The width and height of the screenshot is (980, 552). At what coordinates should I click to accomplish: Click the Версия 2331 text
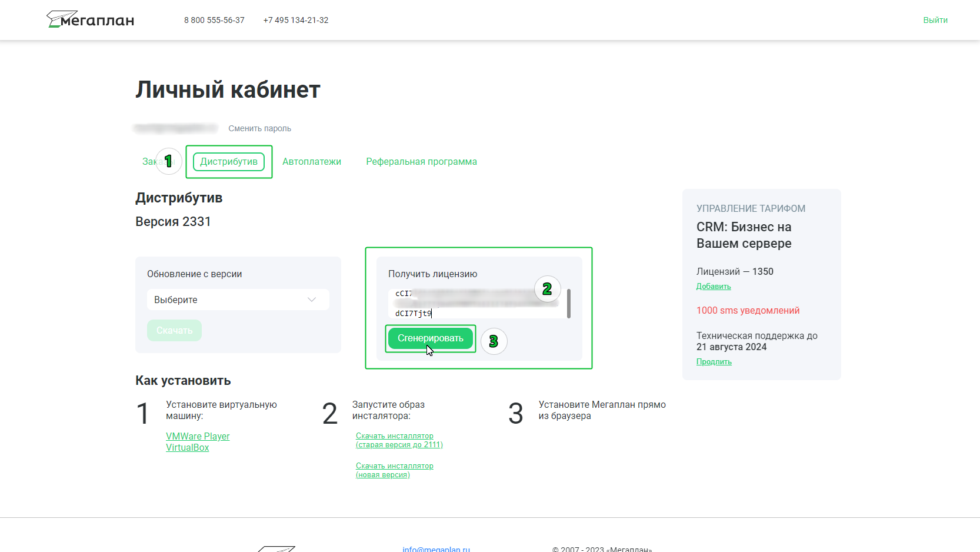[173, 221]
